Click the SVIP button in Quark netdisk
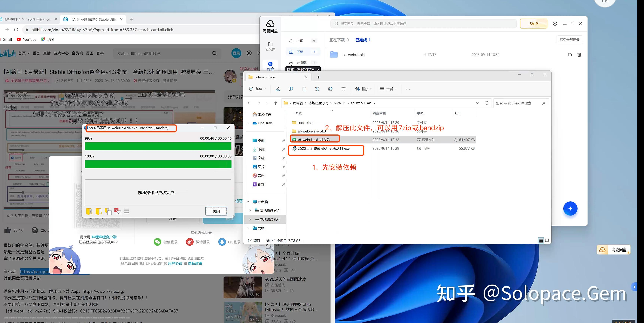 coord(533,23)
